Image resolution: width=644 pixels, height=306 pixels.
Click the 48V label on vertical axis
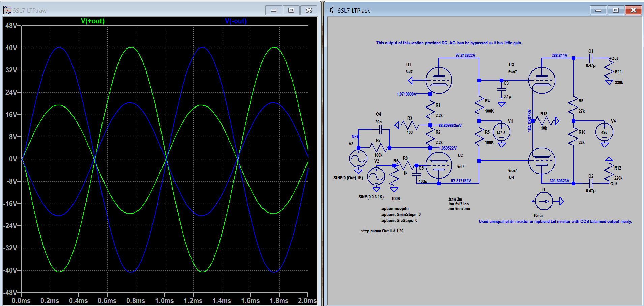coord(11,26)
